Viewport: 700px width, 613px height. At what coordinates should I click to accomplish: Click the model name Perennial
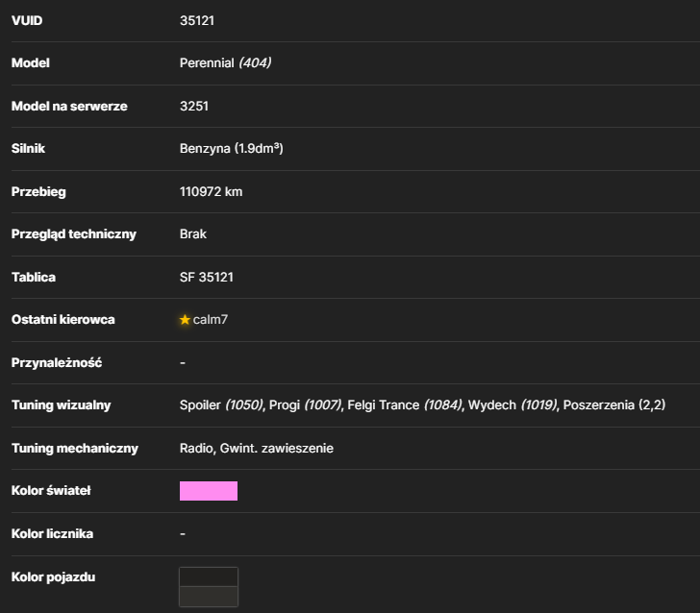207,62
